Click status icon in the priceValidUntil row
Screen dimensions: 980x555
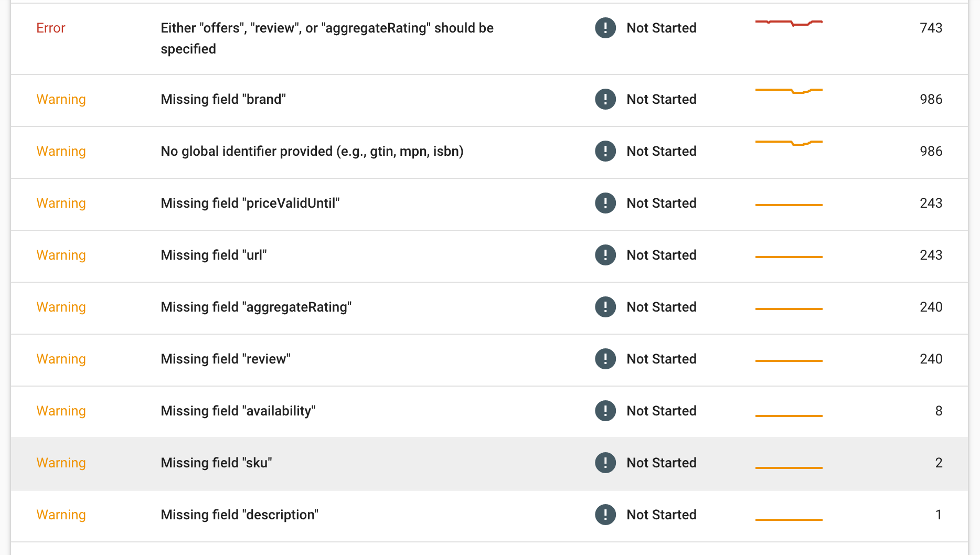pos(605,203)
